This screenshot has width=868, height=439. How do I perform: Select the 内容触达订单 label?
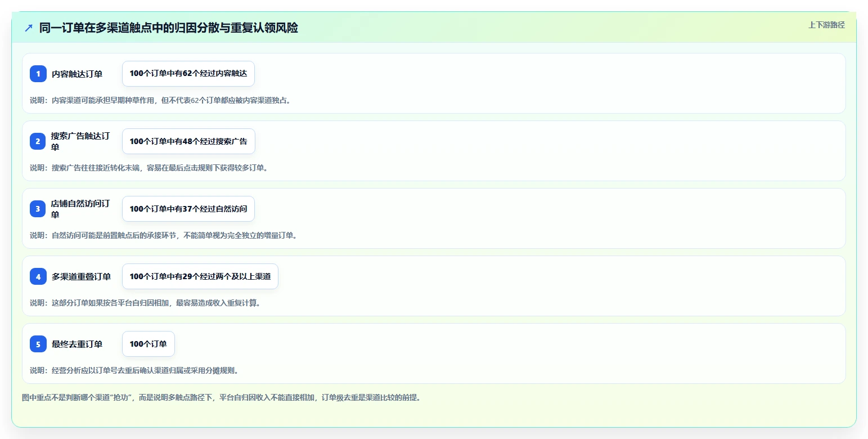(x=77, y=74)
